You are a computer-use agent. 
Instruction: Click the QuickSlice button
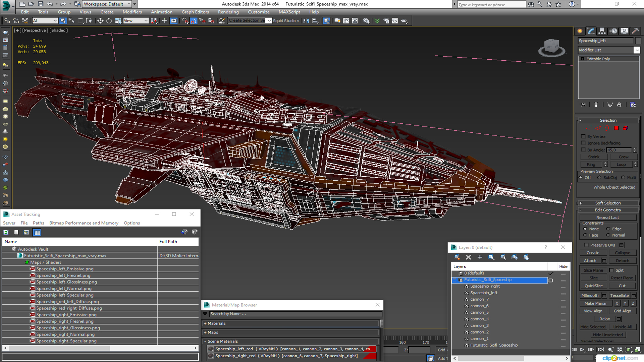pos(593,286)
